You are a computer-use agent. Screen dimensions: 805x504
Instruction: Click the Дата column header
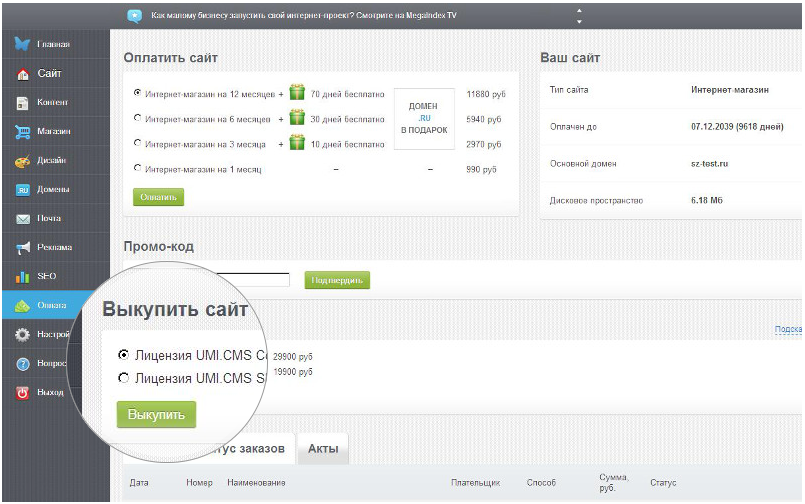point(139,482)
